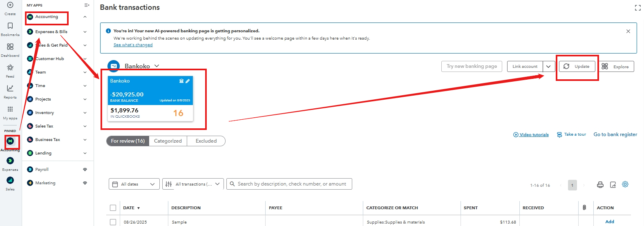Viewport: 644px width, 226px height.
Task: Click the DESCRIPTION column header
Action: tap(186, 208)
